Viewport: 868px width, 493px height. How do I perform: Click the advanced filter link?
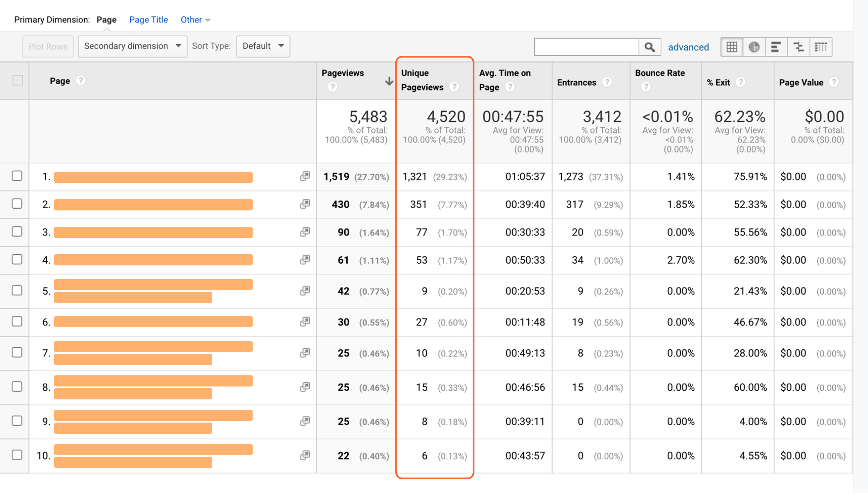(688, 46)
